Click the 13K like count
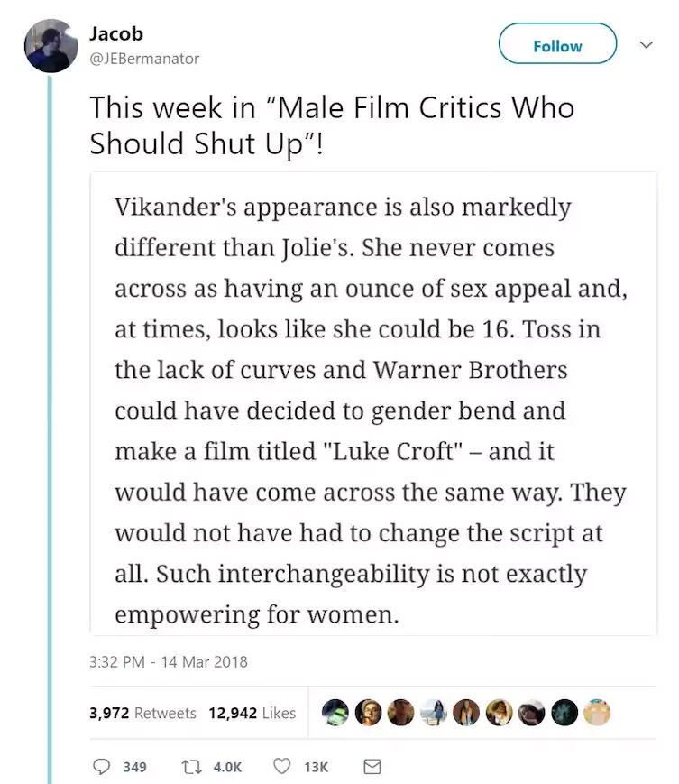 pos(316,767)
